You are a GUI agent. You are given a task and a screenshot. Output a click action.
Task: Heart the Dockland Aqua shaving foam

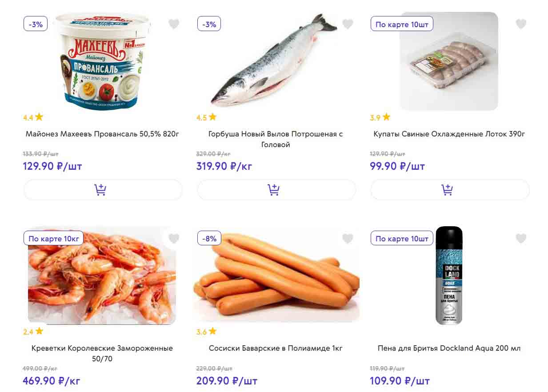tap(521, 239)
